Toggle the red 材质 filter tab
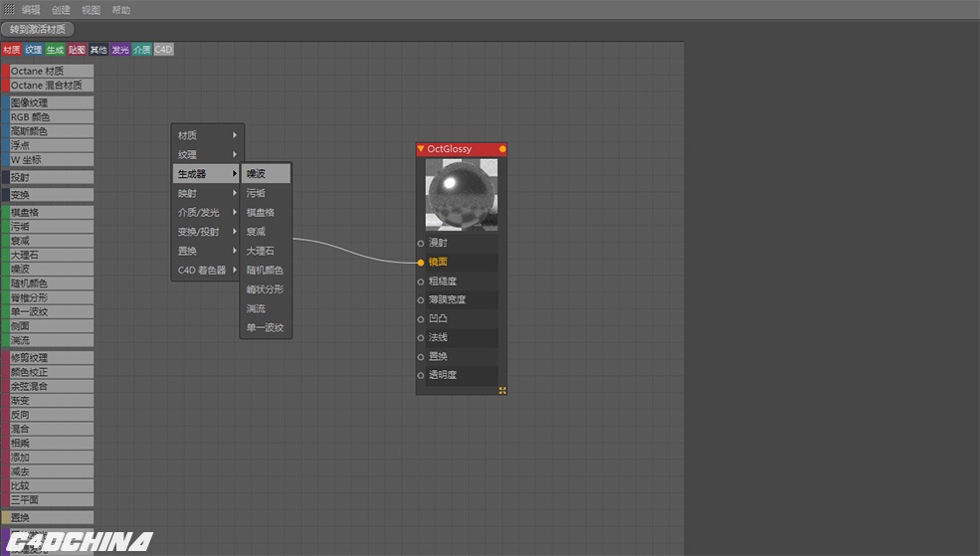The height and width of the screenshot is (556, 980). pyautogui.click(x=11, y=50)
